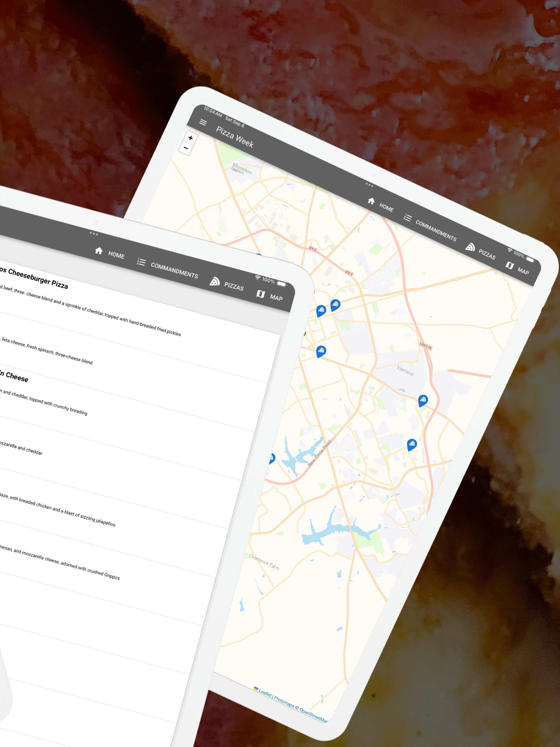This screenshot has width=560, height=747.
Task: Tap the Wi-Fi icon on map iPad status bar
Action: 510,250
